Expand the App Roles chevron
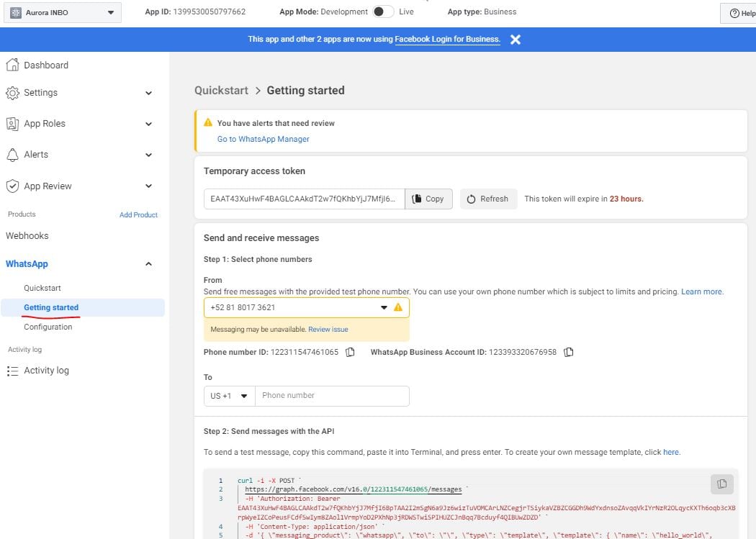The image size is (756, 539). tap(148, 124)
